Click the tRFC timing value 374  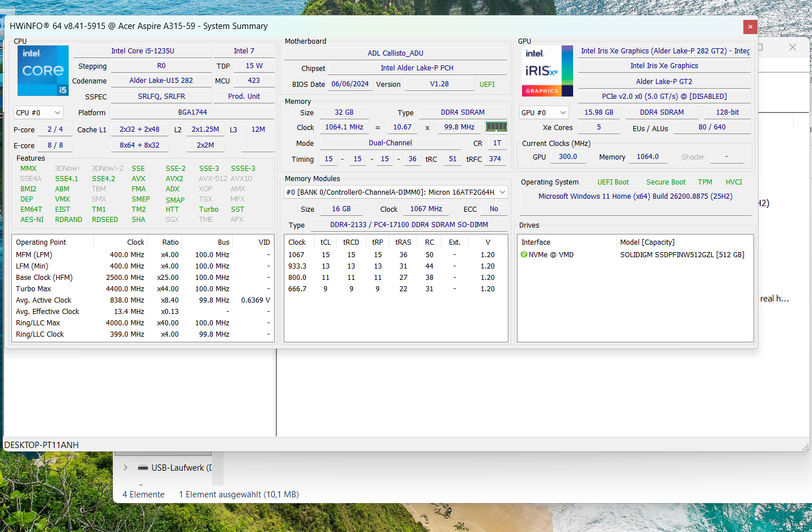[495, 159]
